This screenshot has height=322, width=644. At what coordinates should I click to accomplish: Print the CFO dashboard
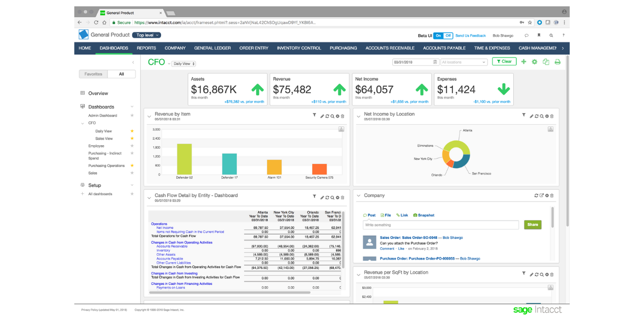[x=557, y=62]
